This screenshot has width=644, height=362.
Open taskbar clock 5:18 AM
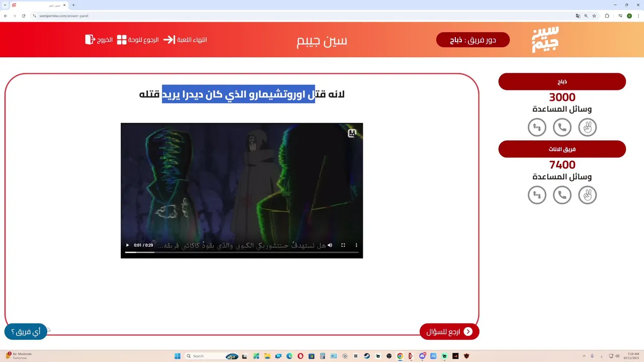(x=631, y=356)
